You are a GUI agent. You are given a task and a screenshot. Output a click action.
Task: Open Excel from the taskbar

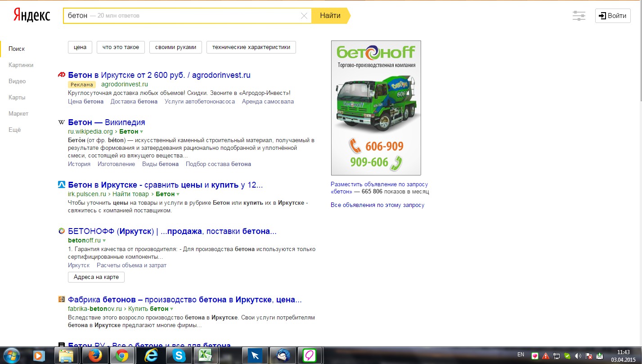pyautogui.click(x=205, y=356)
